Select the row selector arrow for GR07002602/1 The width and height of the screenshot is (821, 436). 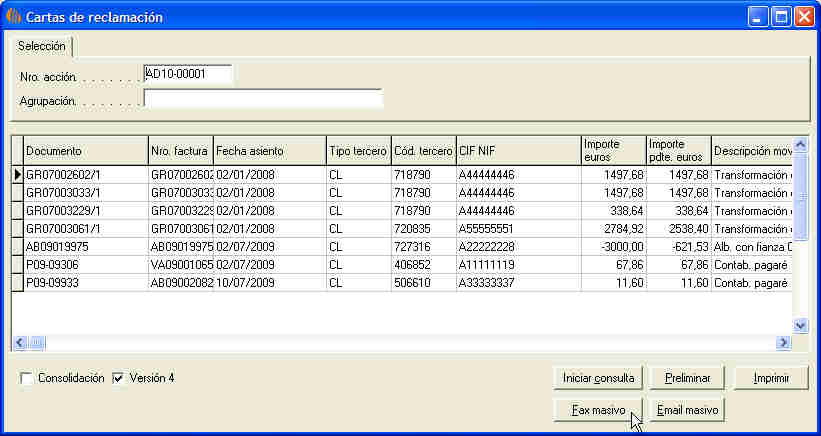pos(18,175)
